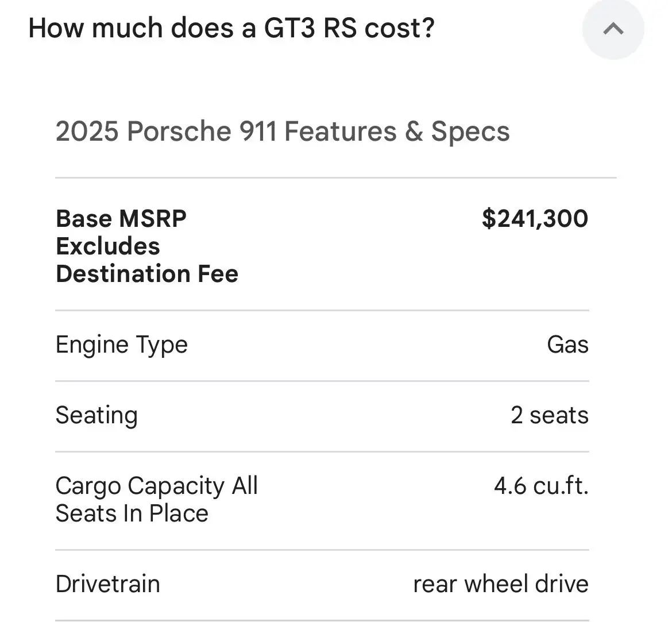Select the $241,300 price value
Screen dimensions: 672x622
[535, 219]
